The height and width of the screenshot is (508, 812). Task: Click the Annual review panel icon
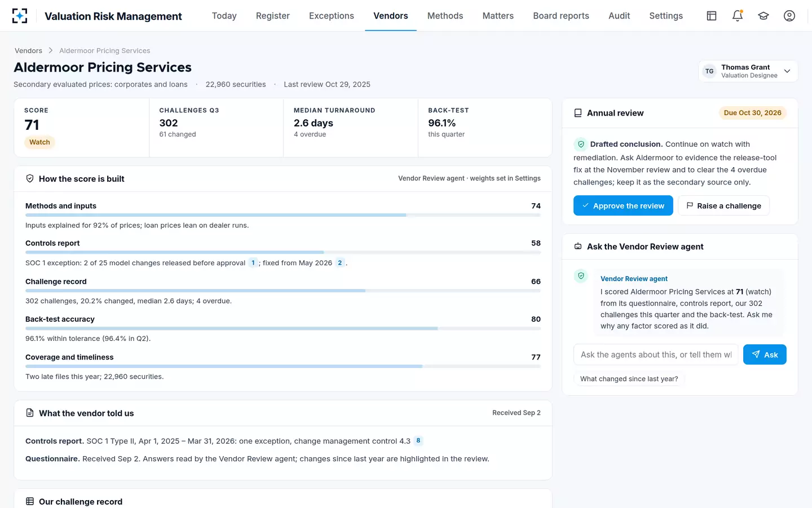(578, 113)
